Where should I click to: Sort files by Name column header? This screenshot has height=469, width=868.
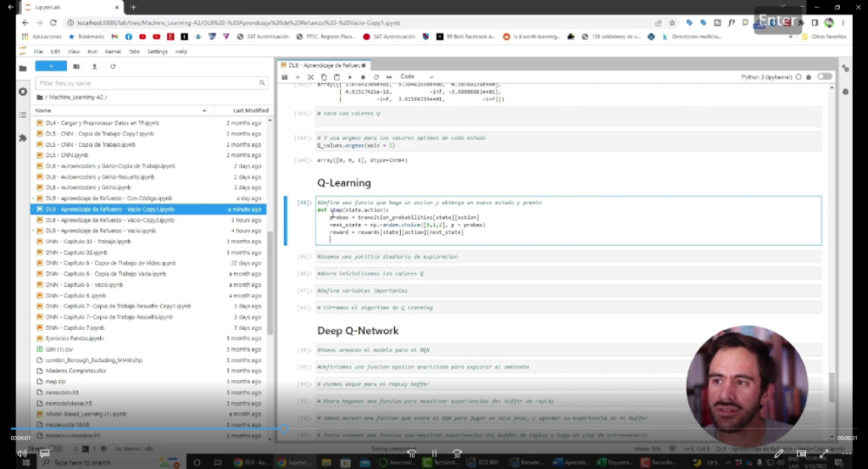(x=43, y=110)
